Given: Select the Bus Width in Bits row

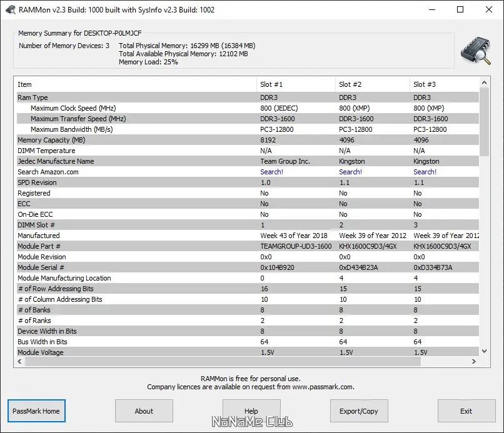Looking at the screenshot, I should click(248, 341).
